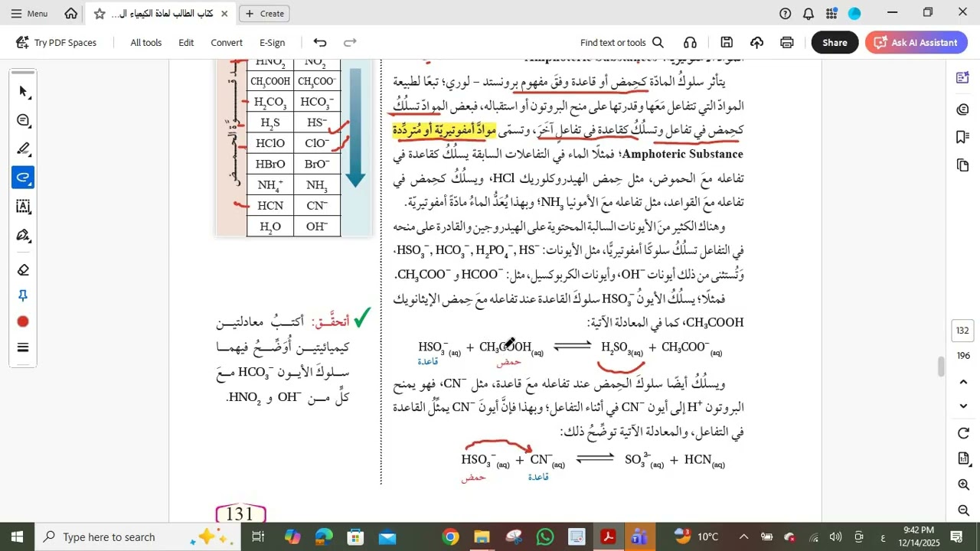Save the document with the disk icon

pos(727,43)
